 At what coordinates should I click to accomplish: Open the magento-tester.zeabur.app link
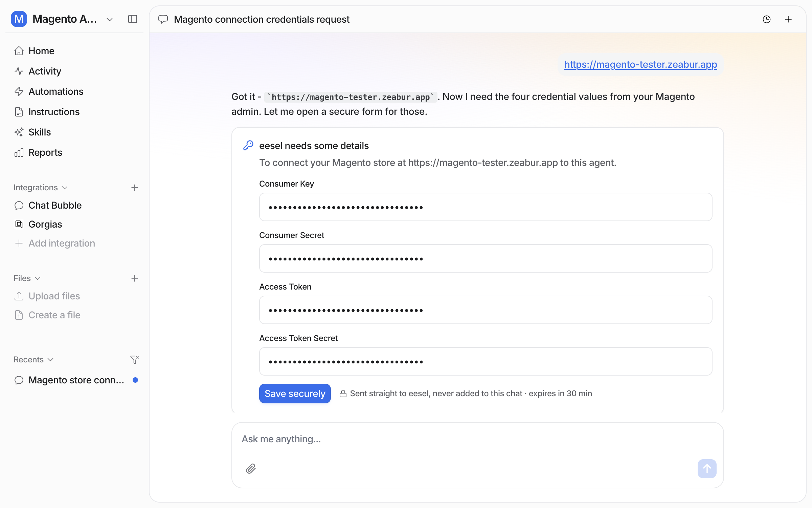640,64
